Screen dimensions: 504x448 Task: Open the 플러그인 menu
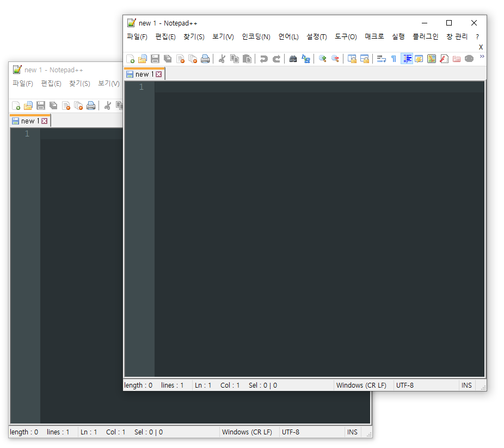(x=425, y=36)
